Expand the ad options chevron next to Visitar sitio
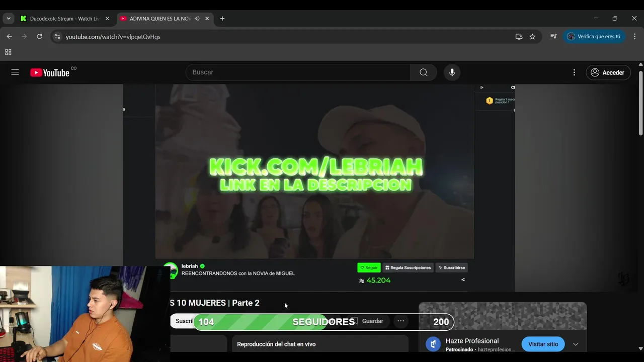Viewport: 644px width, 362px height. (x=576, y=344)
